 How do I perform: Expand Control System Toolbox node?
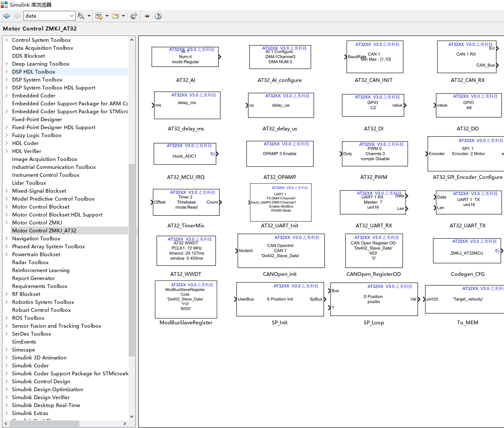tap(7, 40)
